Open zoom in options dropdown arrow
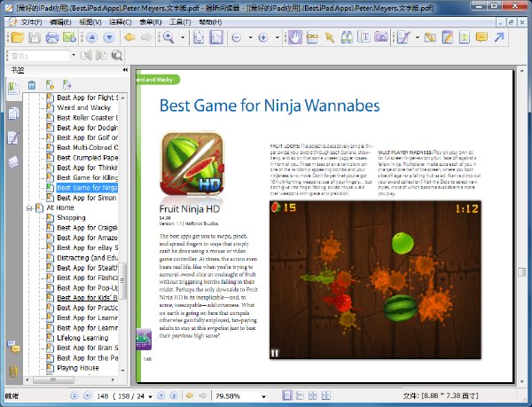The image size is (532, 407). point(277,37)
